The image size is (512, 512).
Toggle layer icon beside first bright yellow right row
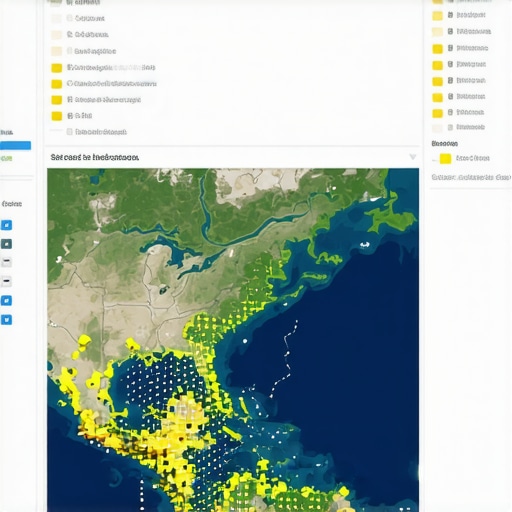450,48
